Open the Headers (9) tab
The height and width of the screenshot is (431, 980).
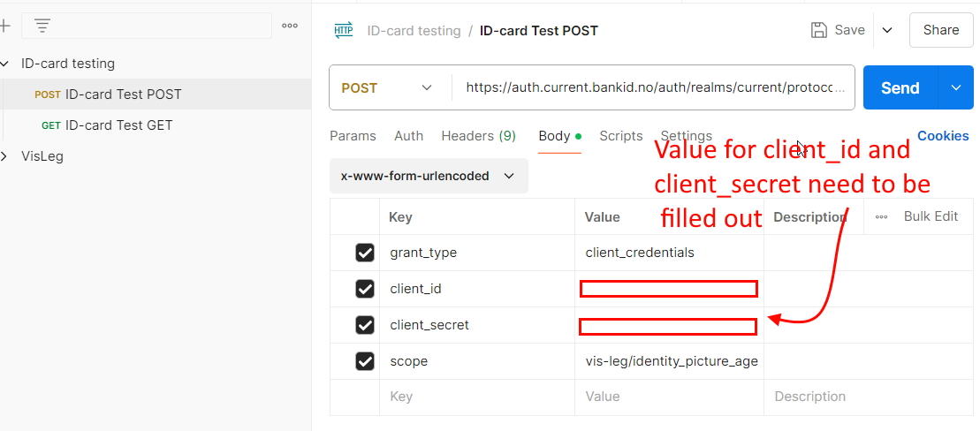tap(479, 136)
